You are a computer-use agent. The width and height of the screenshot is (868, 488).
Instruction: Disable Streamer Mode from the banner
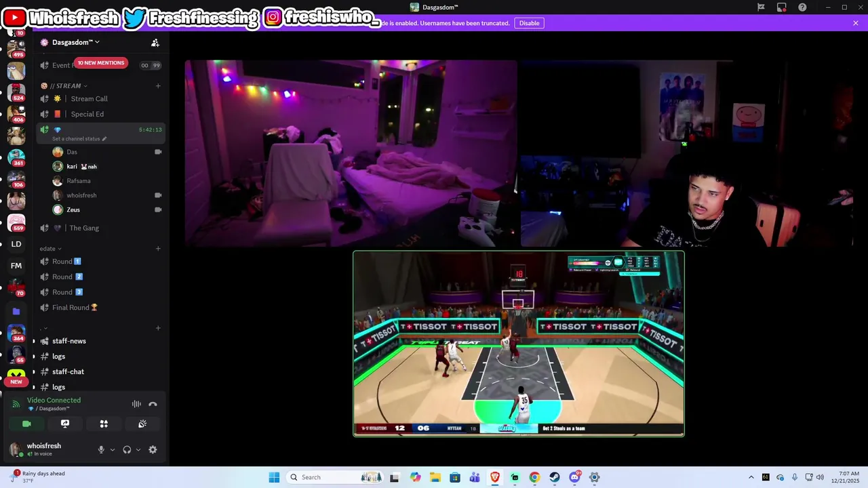tap(529, 23)
